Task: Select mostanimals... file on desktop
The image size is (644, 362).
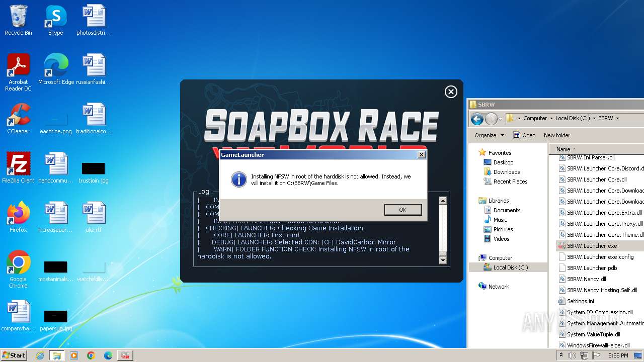Action: [x=56, y=271]
